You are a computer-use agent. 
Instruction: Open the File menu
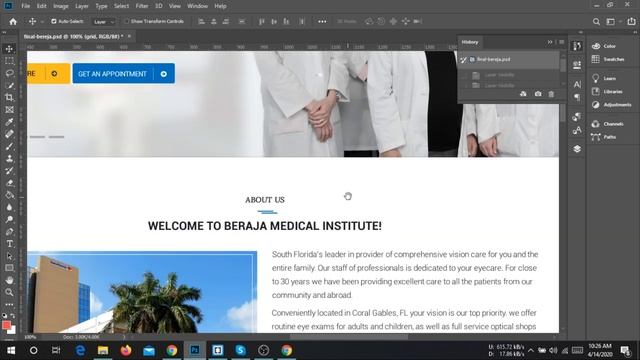pos(26,6)
